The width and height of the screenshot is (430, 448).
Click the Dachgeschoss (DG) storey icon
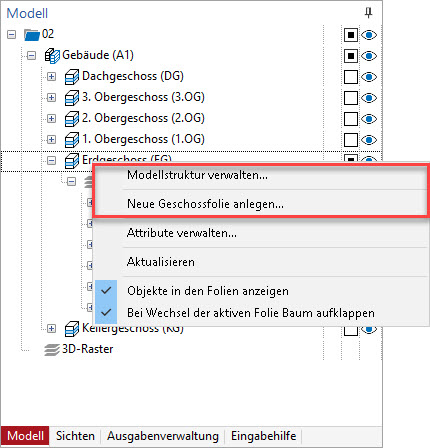coord(72,77)
